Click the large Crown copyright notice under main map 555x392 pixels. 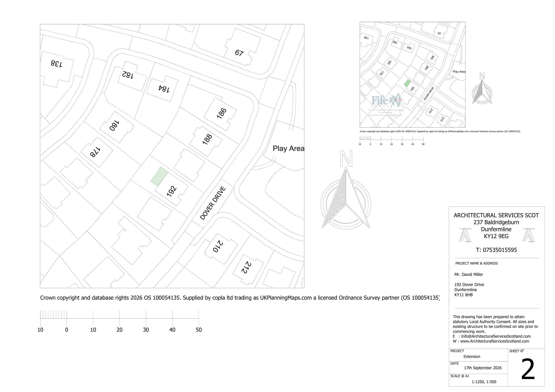coord(240,298)
